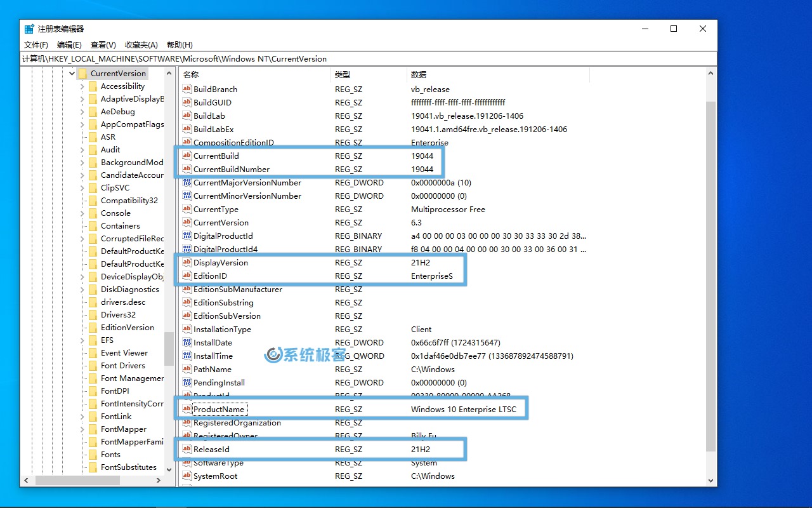Click the '19041.vb_release.191206-1406' data cell
812x508 pixels.
coord(467,116)
